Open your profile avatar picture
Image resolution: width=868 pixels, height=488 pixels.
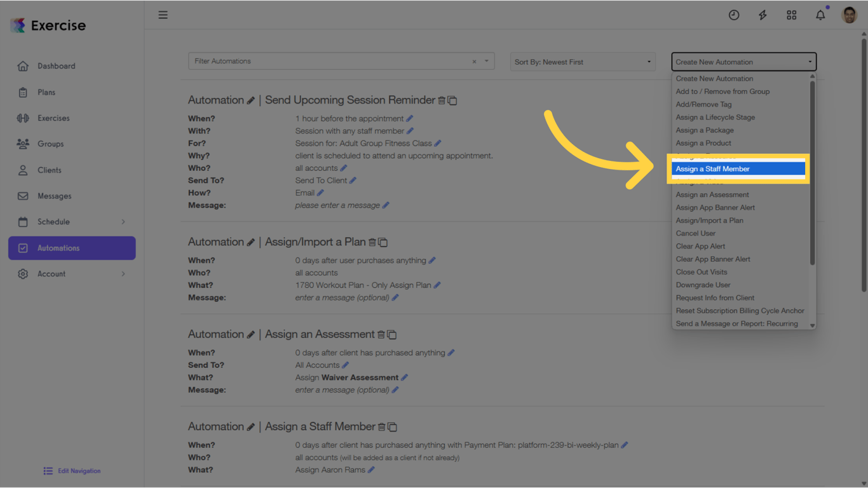(x=849, y=15)
